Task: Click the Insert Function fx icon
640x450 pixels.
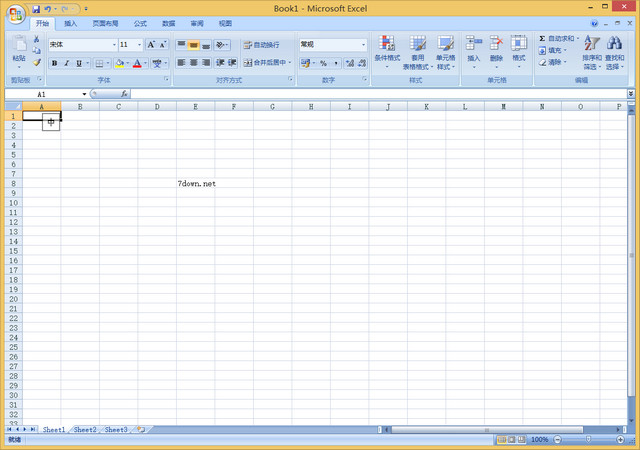Action: click(x=124, y=94)
